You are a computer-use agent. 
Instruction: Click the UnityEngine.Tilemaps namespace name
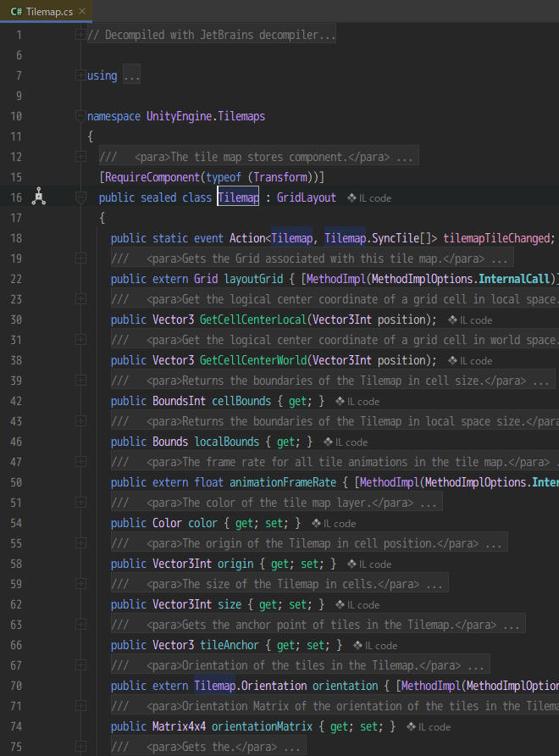(206, 116)
